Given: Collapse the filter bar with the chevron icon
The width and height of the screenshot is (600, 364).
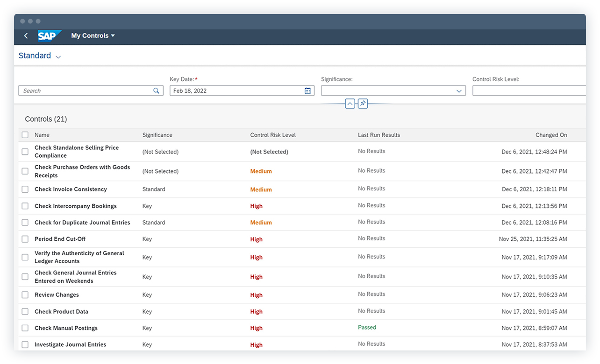Looking at the screenshot, I should coord(350,103).
